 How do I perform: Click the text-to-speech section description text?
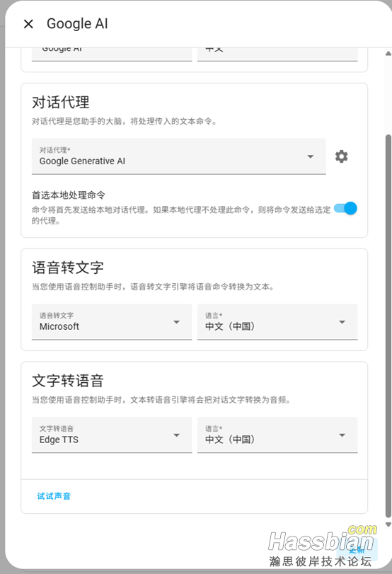click(x=161, y=400)
